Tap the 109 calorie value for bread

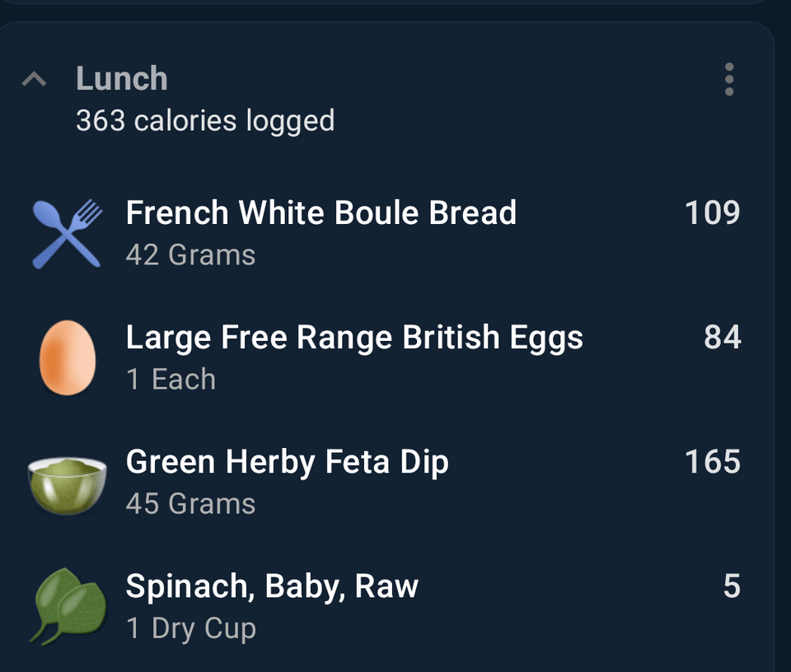tap(712, 212)
